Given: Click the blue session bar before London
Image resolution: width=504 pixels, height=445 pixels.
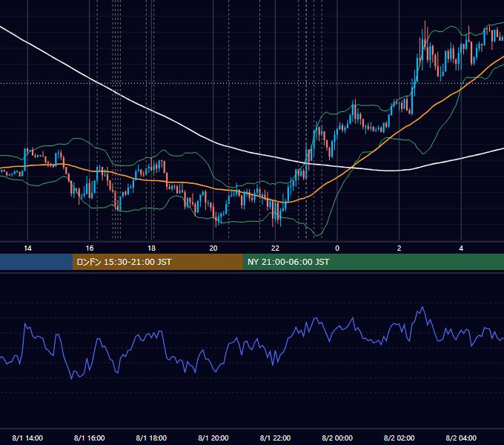Looking at the screenshot, I should click(36, 262).
